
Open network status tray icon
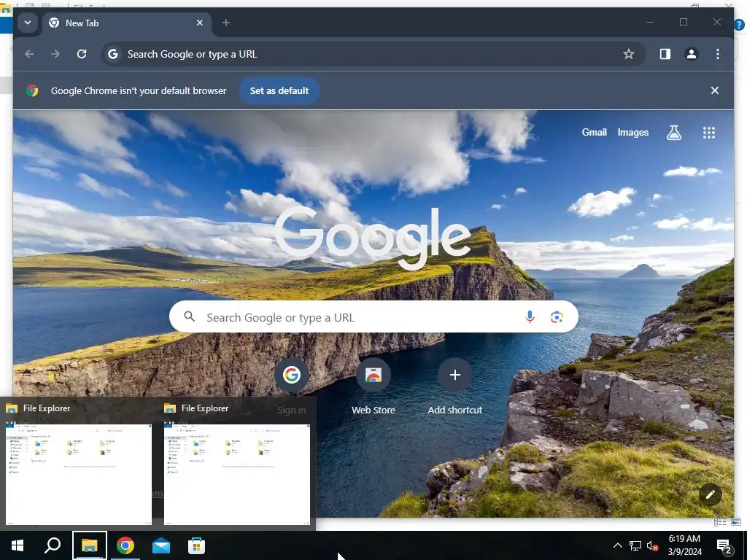click(635, 545)
